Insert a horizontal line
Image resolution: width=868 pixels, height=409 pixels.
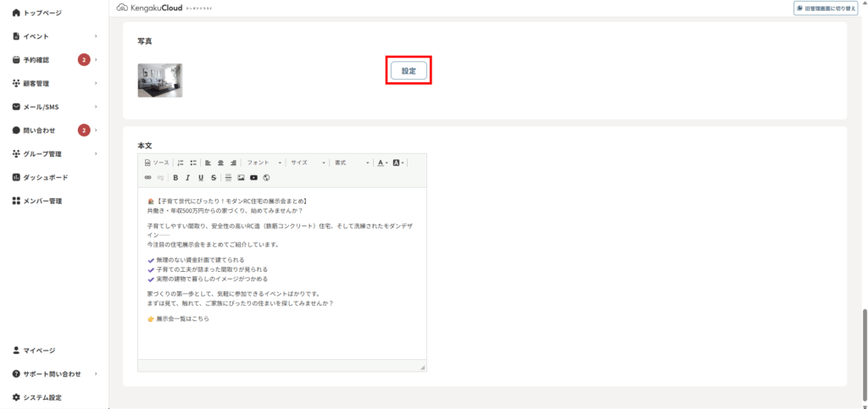coord(228,178)
